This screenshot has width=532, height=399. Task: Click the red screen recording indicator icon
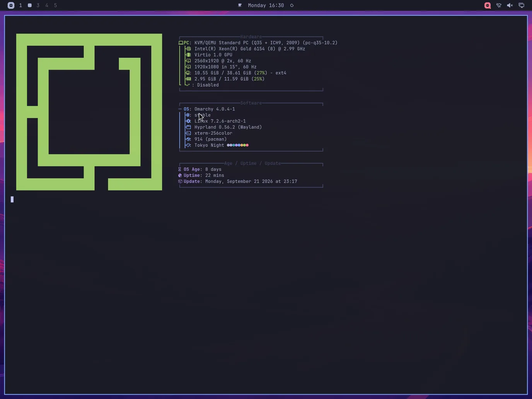pos(488,5)
